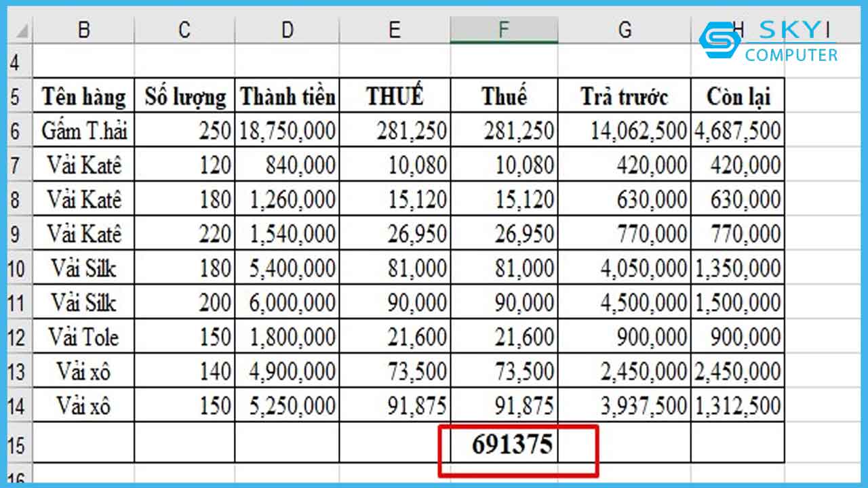Viewport: 868px width, 488px height.
Task: Select the 'Vải Tole' cell
Action: pyautogui.click(x=83, y=337)
